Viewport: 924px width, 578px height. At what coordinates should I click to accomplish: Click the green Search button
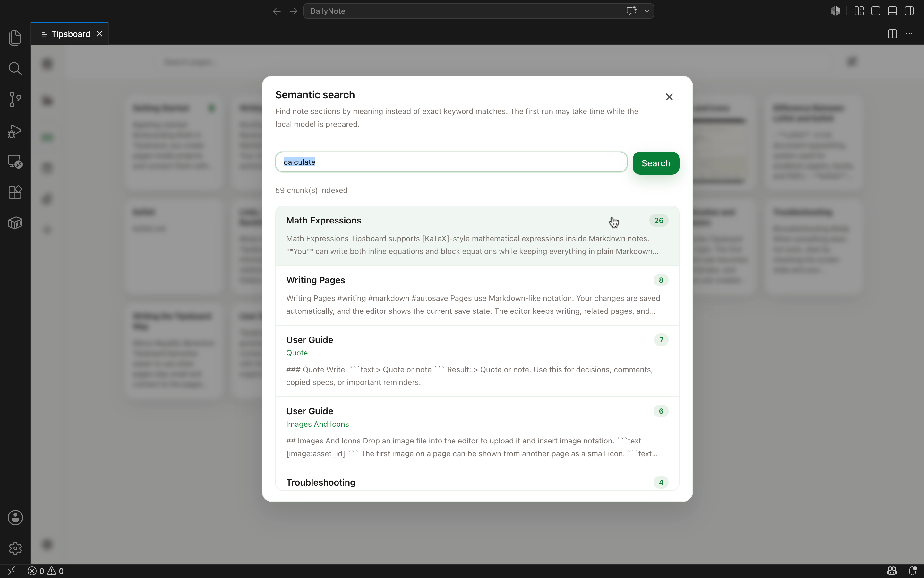click(655, 163)
